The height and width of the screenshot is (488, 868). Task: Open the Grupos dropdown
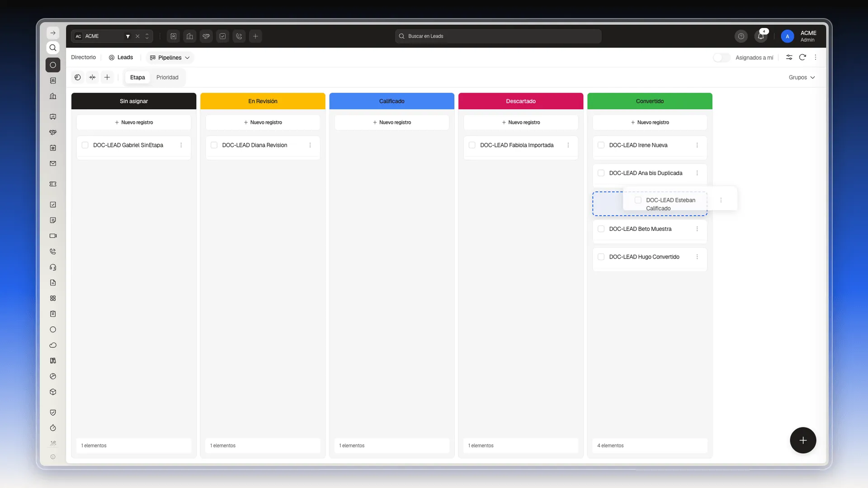(x=802, y=77)
